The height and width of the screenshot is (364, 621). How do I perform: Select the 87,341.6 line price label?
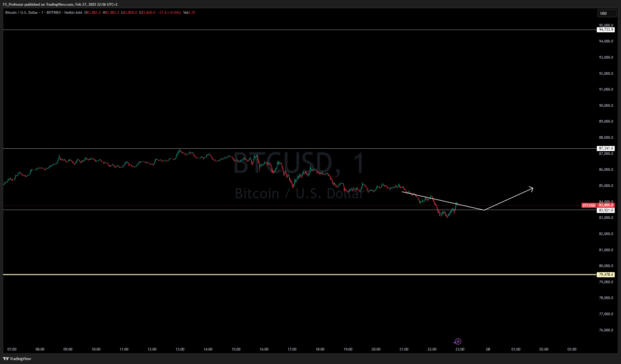[x=606, y=148]
